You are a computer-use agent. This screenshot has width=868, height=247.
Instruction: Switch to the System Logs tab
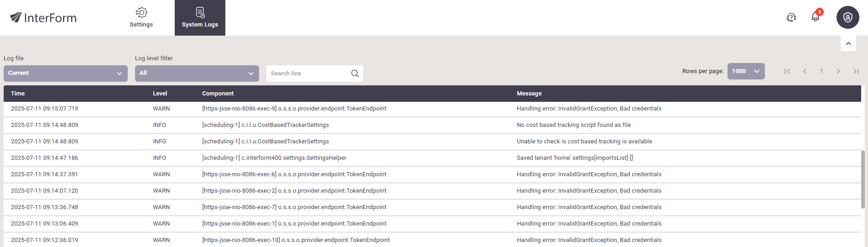pyautogui.click(x=200, y=18)
